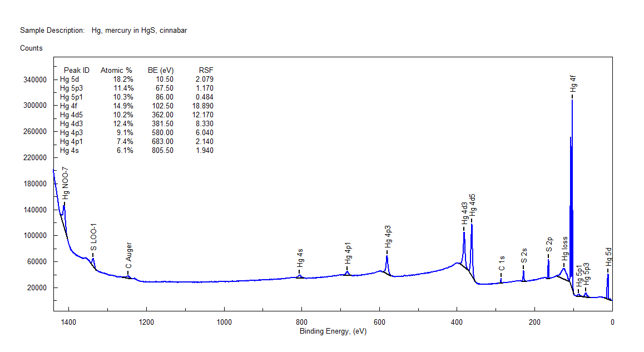
Task: Select the Hg 5d row in peak table
Action: [x=136, y=79]
